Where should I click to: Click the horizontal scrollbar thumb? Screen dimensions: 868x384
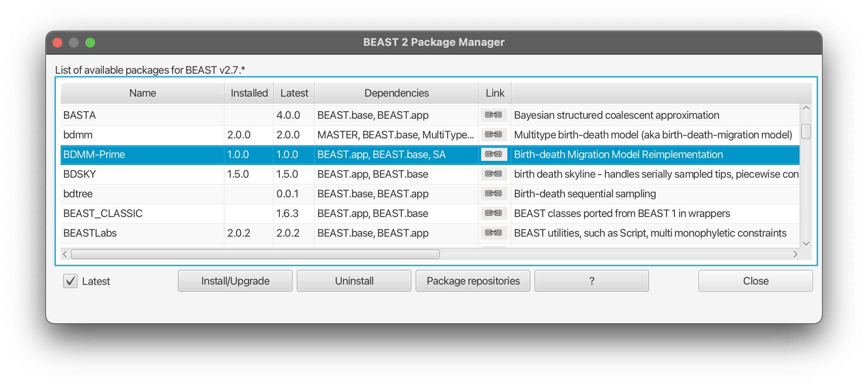tap(255, 254)
